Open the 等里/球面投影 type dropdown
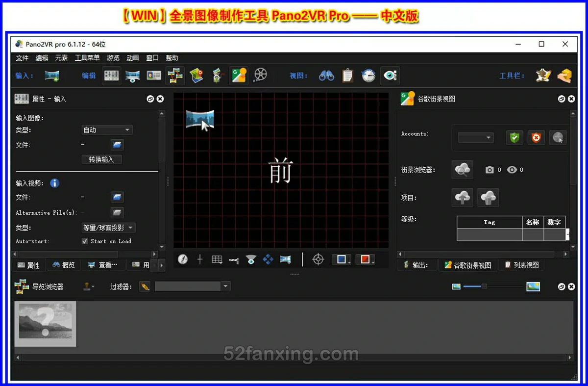The image size is (588, 386). coord(108,228)
